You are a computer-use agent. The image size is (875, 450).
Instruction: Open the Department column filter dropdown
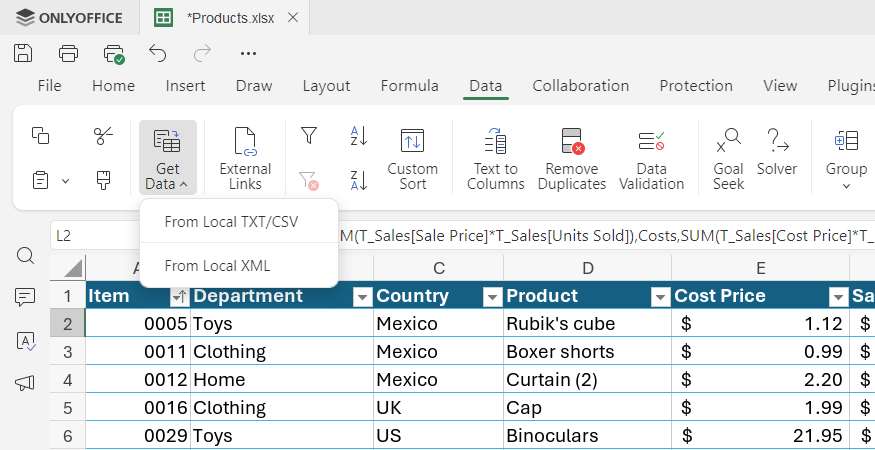pos(362,298)
